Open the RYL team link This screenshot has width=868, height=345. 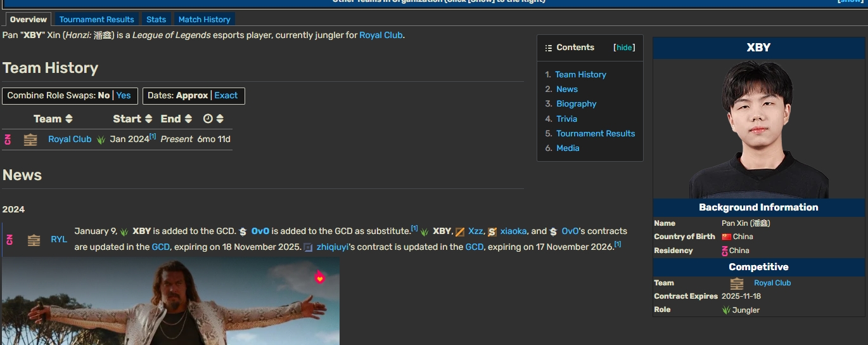[59, 240]
